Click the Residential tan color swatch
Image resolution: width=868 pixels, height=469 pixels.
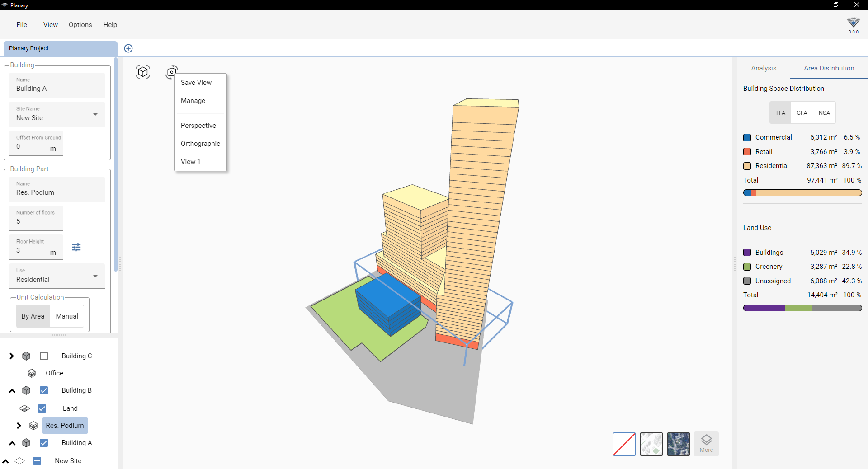(747, 166)
